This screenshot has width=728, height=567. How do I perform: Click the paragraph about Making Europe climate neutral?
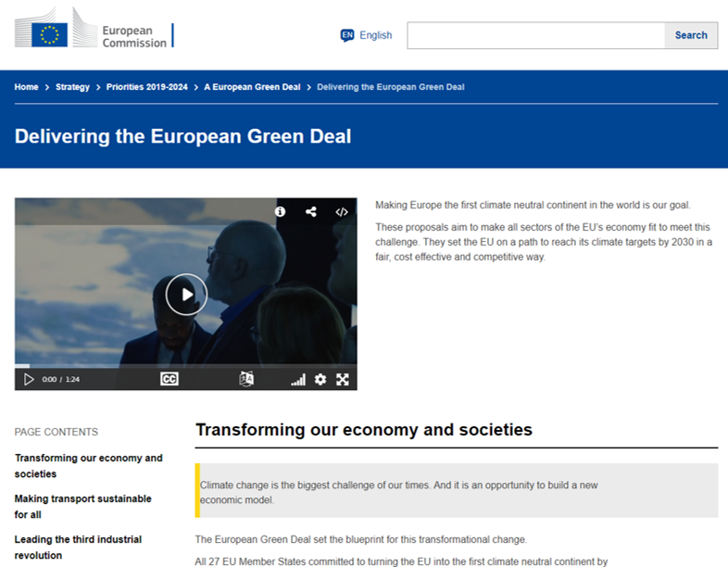[533, 205]
